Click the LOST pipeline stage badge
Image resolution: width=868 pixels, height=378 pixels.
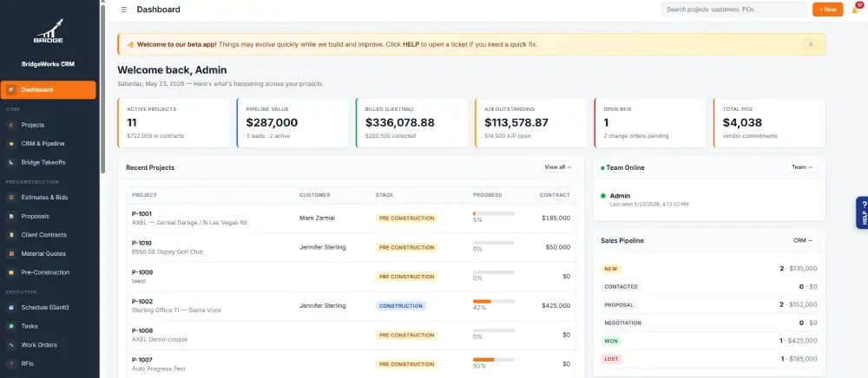611,359
